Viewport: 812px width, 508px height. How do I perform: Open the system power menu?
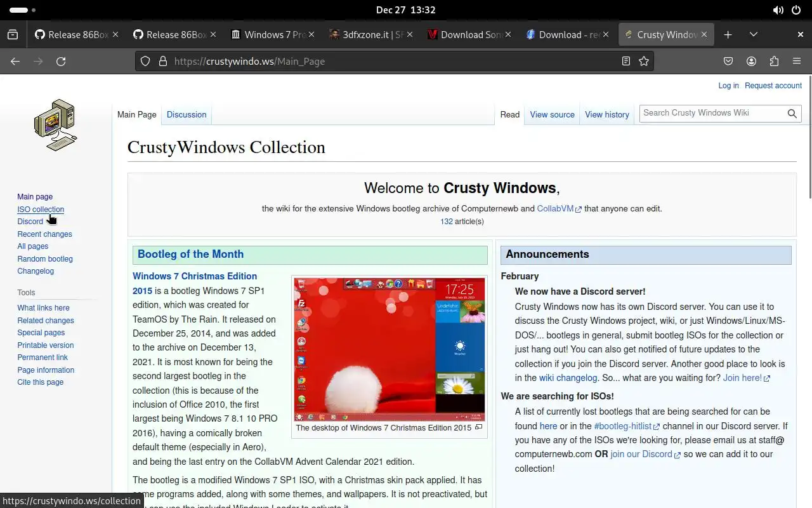pyautogui.click(x=796, y=10)
